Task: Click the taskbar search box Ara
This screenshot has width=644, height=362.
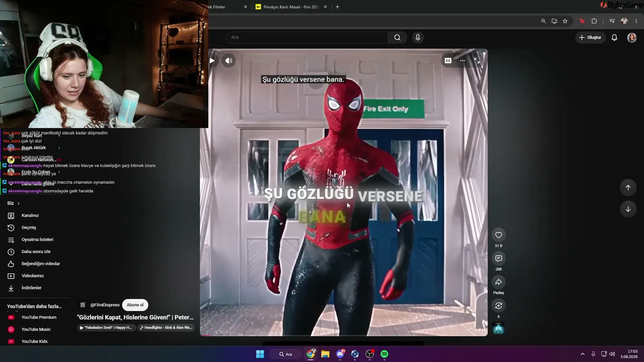Action: point(286,354)
